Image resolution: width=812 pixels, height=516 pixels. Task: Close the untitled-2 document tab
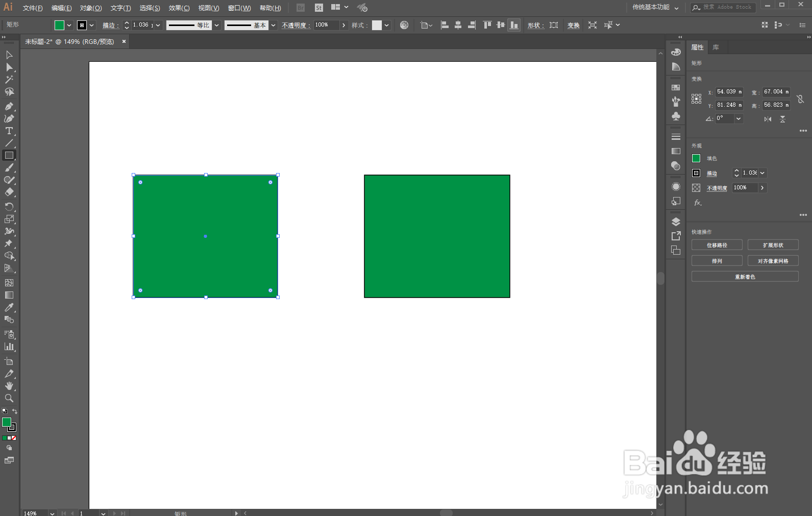[124, 41]
